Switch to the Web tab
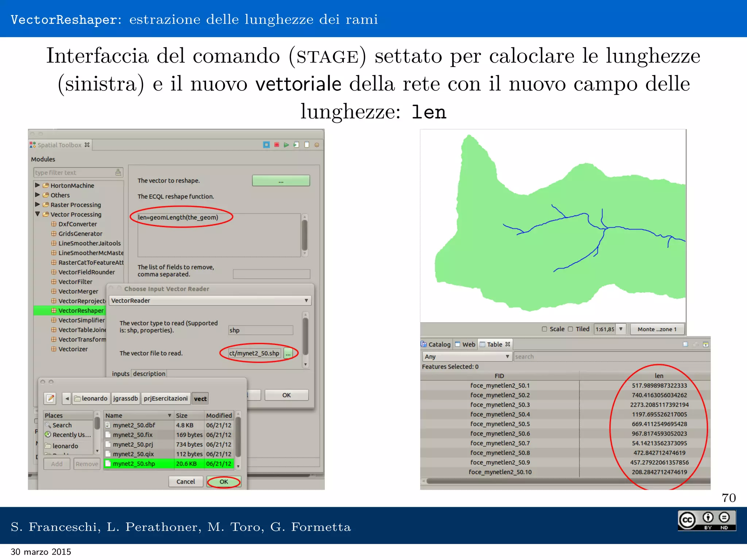 465,344
